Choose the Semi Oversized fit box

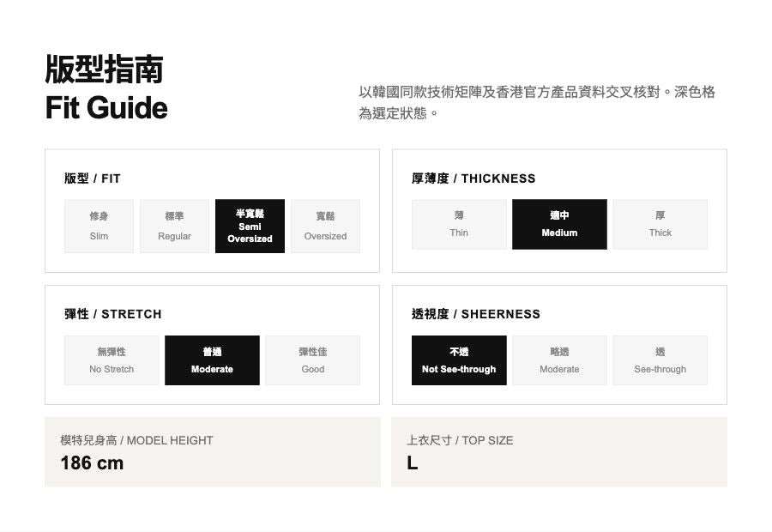click(x=250, y=227)
